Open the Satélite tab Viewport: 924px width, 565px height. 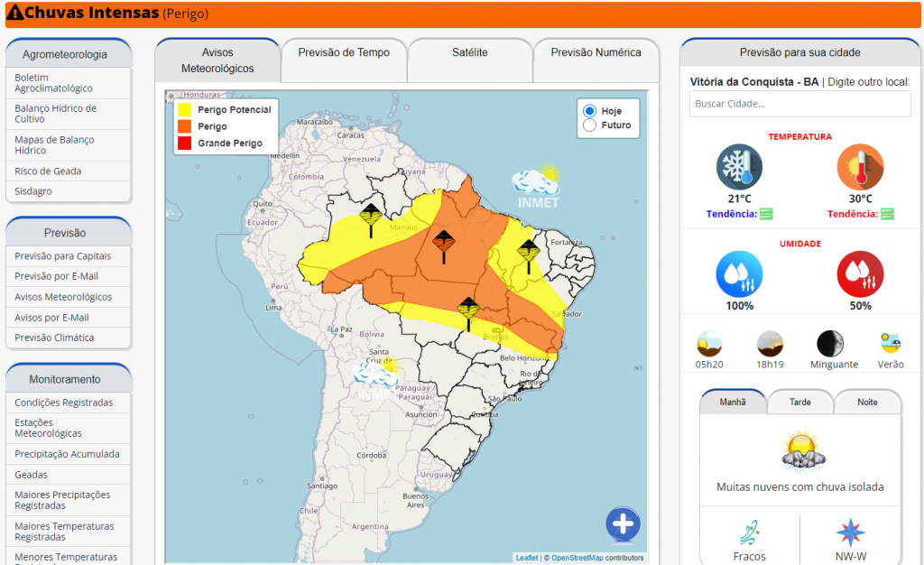coord(469,53)
